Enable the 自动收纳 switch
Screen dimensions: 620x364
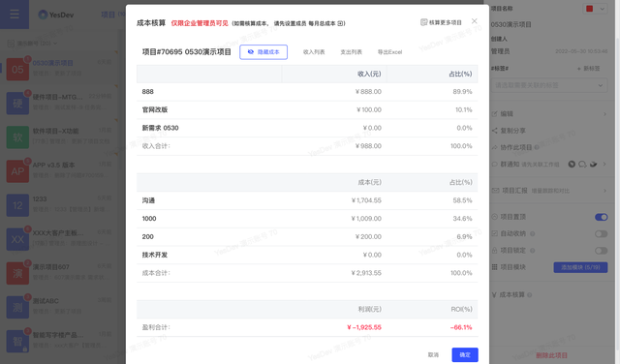pyautogui.click(x=601, y=233)
